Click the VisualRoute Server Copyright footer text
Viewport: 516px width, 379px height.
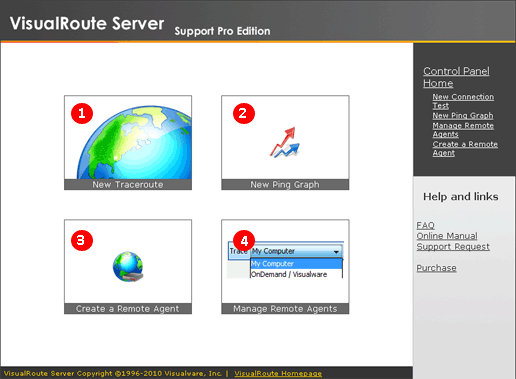click(x=113, y=373)
